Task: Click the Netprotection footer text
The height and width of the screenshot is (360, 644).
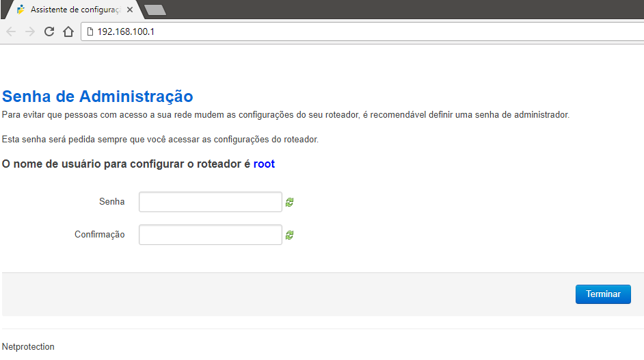Action: coord(28,347)
